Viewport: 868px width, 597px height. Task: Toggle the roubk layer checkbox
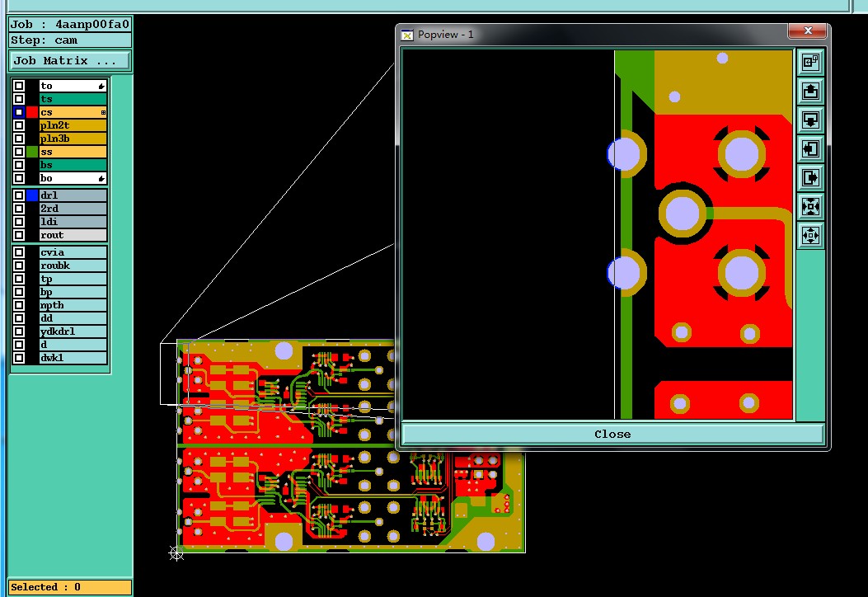point(19,266)
